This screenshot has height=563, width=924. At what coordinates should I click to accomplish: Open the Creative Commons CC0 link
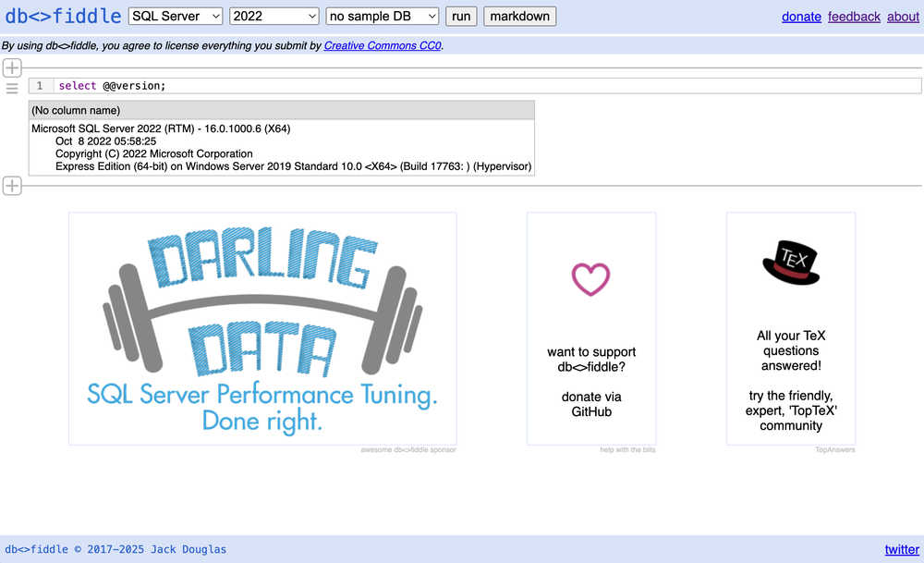pos(383,45)
